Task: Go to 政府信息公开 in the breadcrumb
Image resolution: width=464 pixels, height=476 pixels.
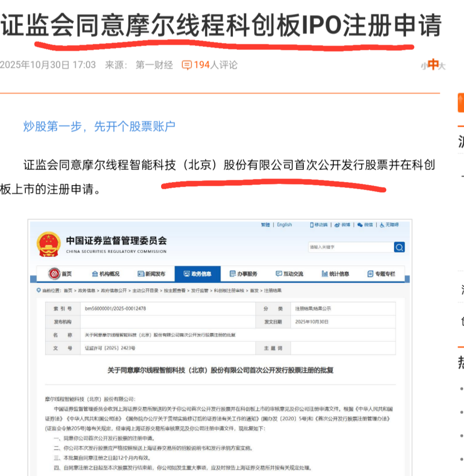Action: (x=114, y=291)
